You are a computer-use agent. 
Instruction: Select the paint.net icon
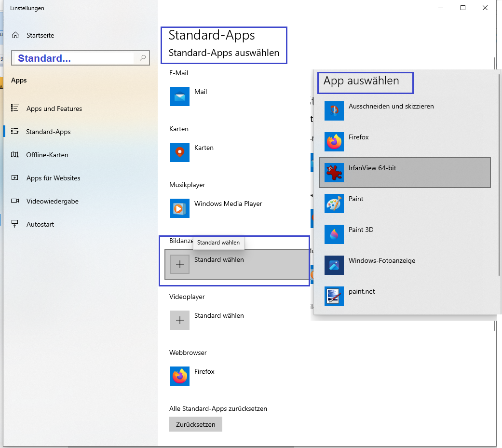(334, 296)
